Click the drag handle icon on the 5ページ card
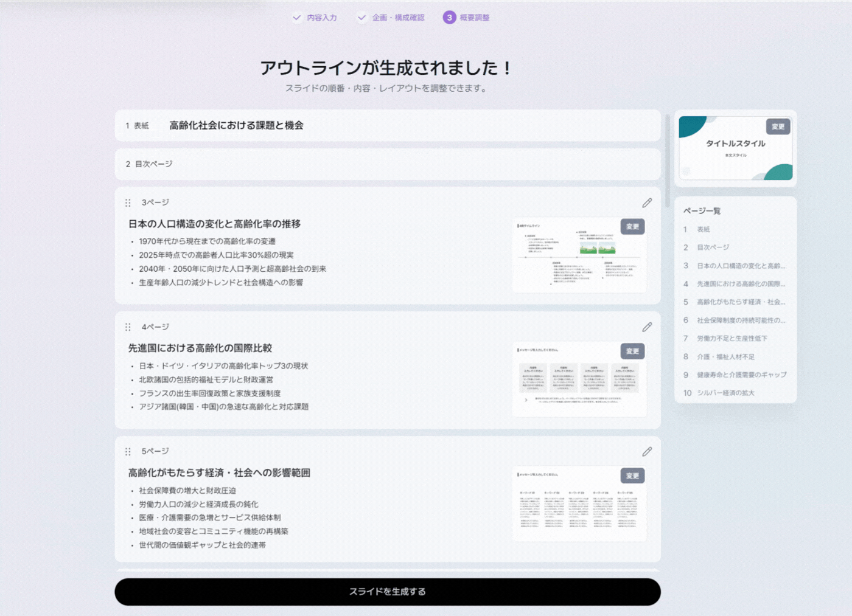The height and width of the screenshot is (616, 852). tap(128, 451)
